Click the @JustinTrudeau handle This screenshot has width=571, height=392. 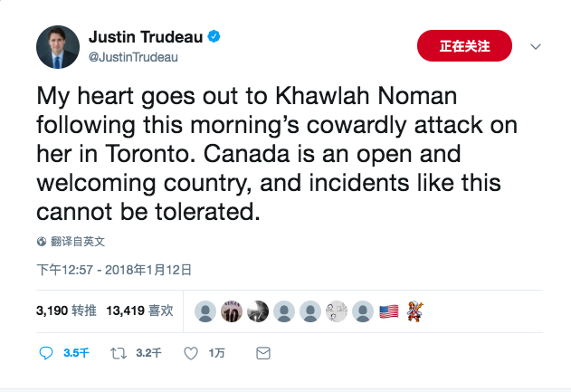[x=133, y=57]
